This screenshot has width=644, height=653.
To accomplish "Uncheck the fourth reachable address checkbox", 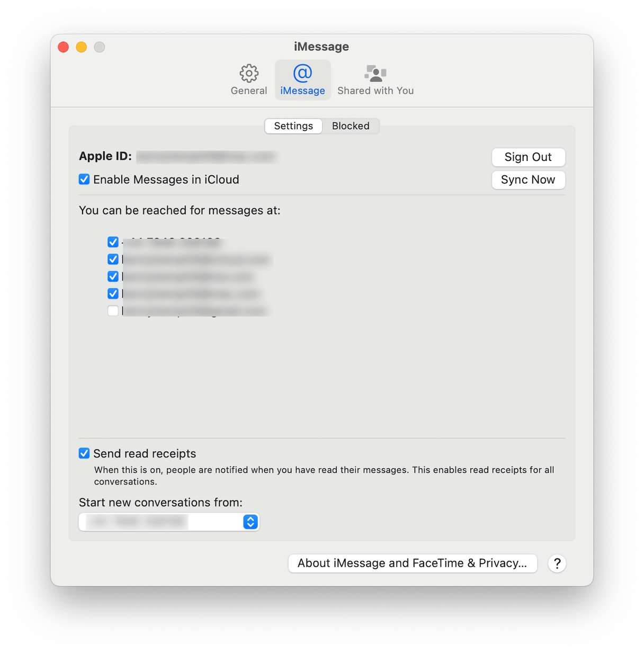I will [113, 293].
